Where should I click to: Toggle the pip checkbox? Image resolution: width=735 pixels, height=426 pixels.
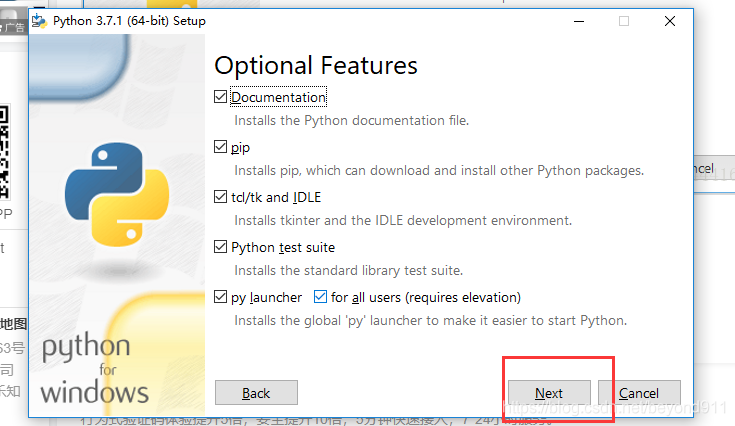(x=220, y=147)
